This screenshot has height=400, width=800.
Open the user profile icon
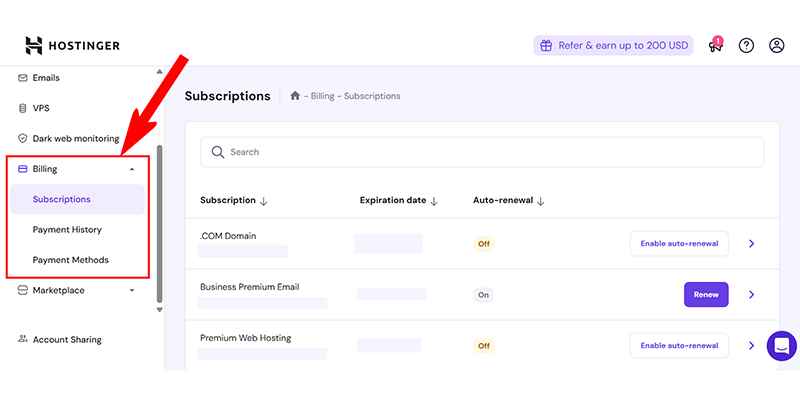(777, 45)
